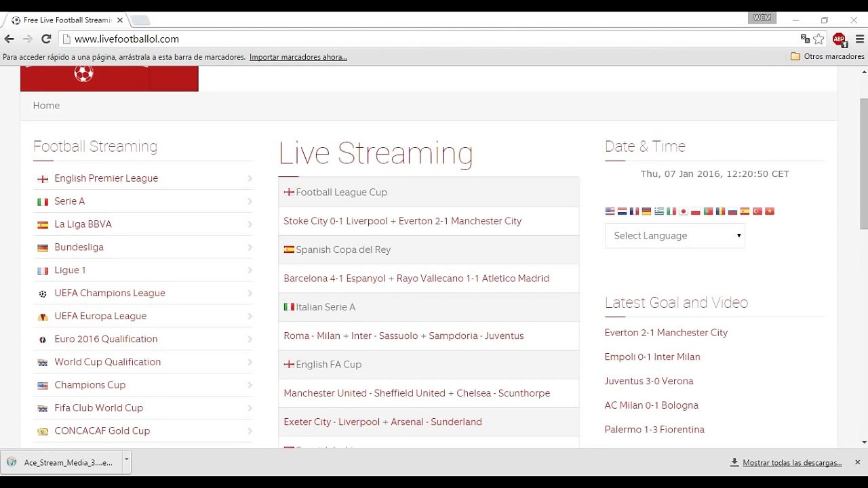Reload the page with refresh icon
868x488 pixels.
pos(46,39)
